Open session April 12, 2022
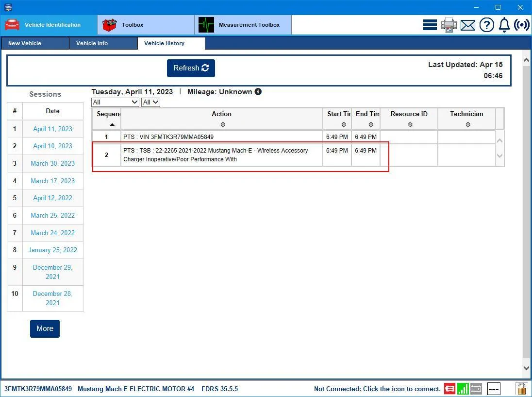This screenshot has height=397, width=532. 52,198
